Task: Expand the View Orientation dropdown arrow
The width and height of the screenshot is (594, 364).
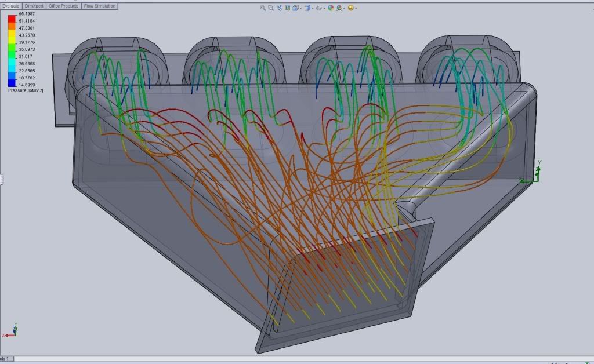Action: (301, 8)
